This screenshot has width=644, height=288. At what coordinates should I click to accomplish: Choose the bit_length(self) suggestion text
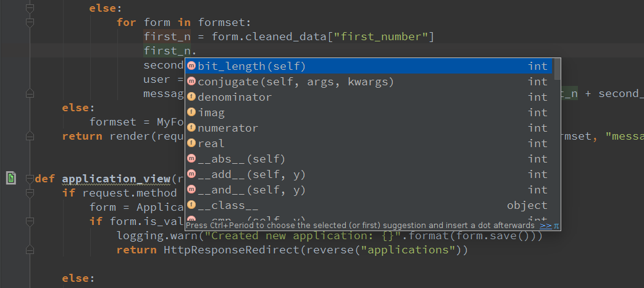click(x=252, y=66)
